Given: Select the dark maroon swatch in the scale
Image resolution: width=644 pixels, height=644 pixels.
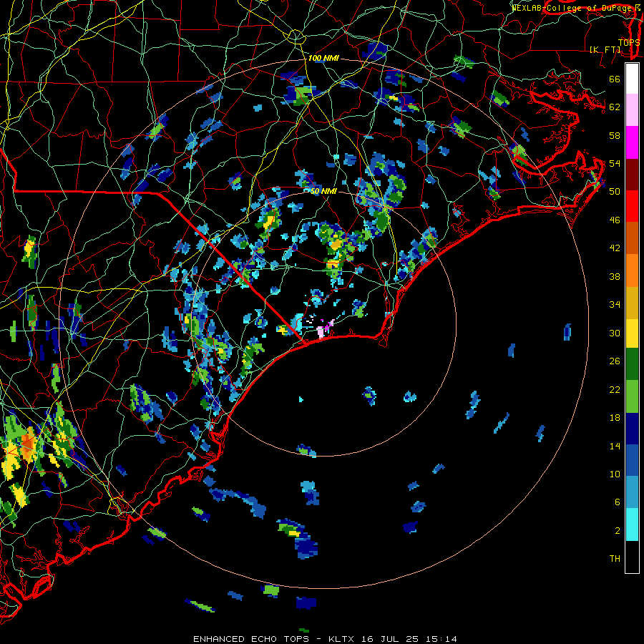Looking at the screenshot, I should tap(632, 174).
